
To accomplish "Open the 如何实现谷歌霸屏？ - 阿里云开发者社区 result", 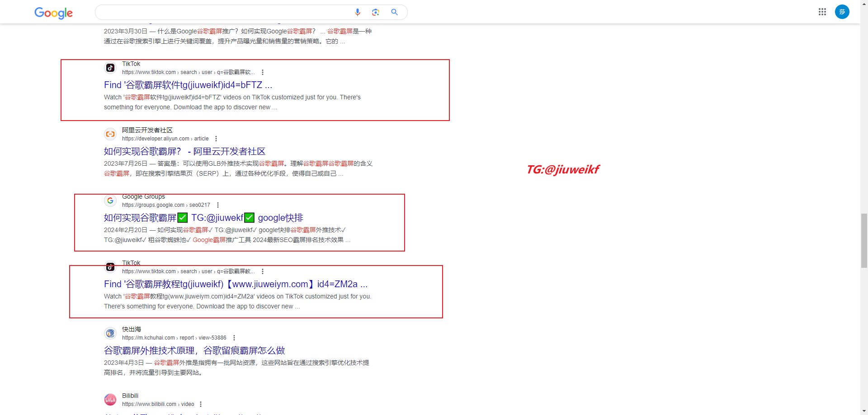I will [184, 151].
